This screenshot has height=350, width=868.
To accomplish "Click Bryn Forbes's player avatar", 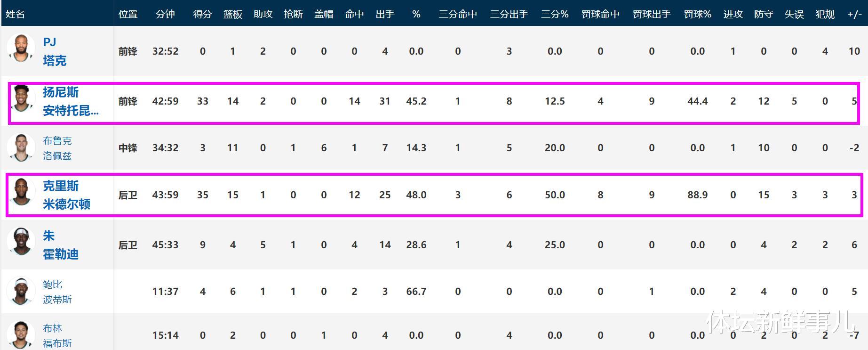I will [21, 334].
